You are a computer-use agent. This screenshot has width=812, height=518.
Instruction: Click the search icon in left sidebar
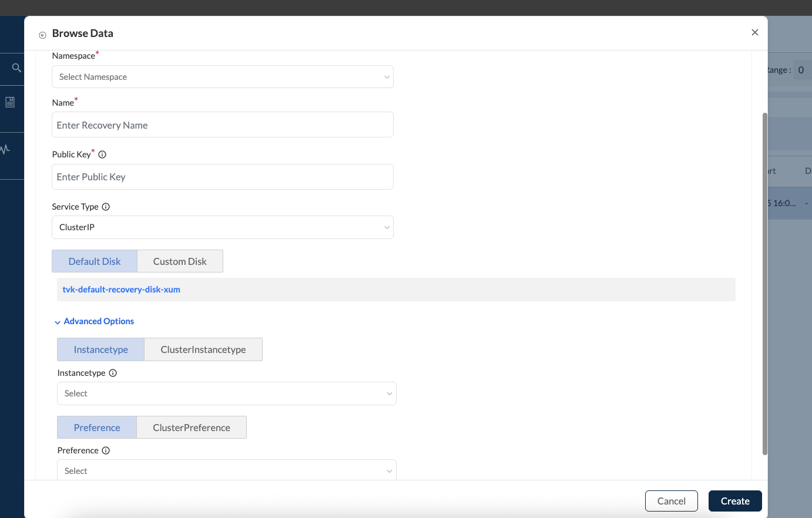tap(16, 68)
